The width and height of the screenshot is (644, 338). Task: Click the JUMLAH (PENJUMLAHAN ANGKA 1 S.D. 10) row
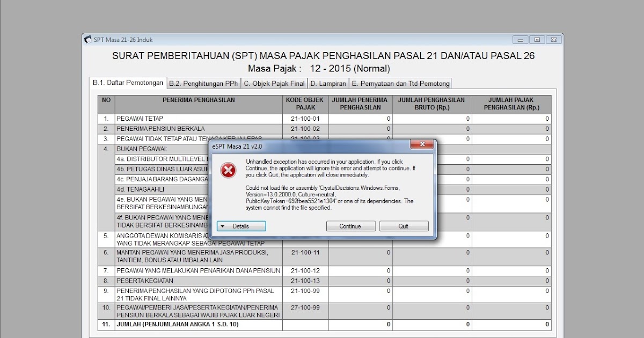coord(324,325)
